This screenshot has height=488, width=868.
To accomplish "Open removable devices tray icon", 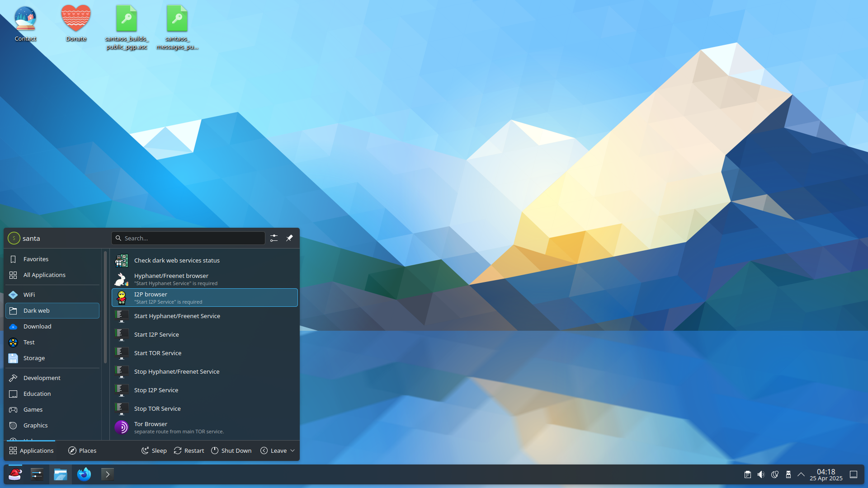I will pos(788,474).
